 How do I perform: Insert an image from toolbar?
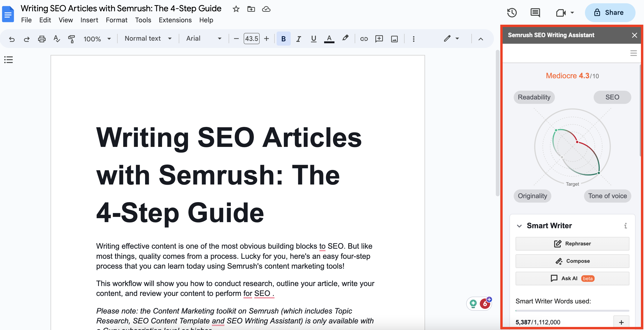(x=394, y=39)
